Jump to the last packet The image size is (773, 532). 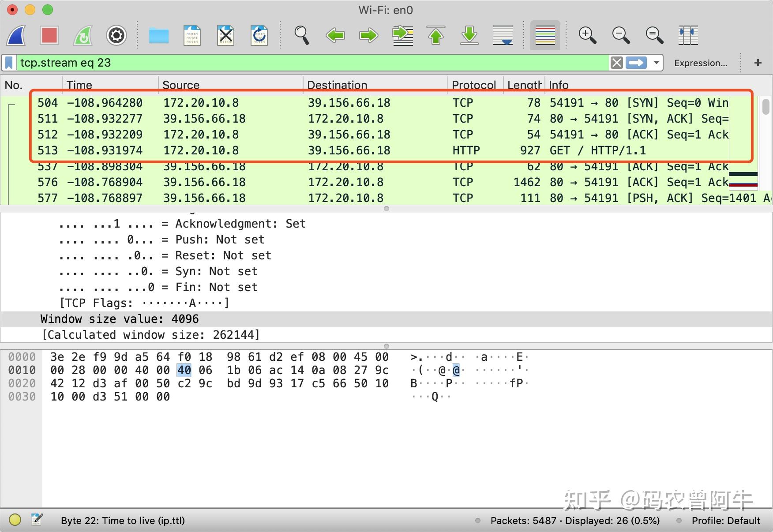(469, 35)
